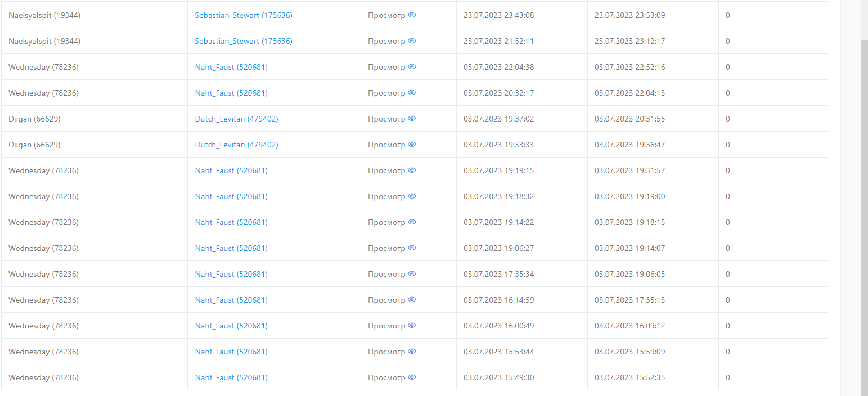Open Просмотр for session starting 20:32:17
868x396 pixels.
[x=387, y=93]
